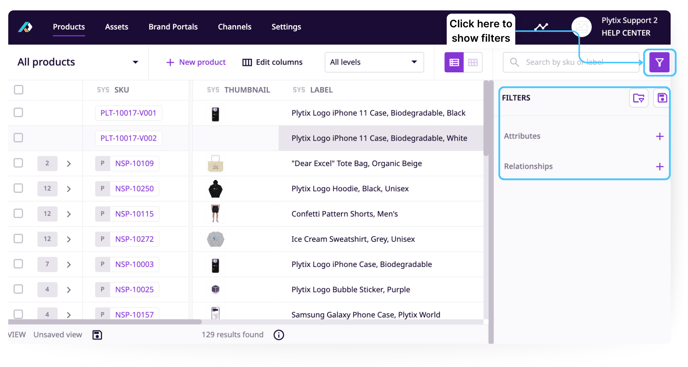Go to the Products tab
Screen dimensions: 688x367
click(x=69, y=27)
